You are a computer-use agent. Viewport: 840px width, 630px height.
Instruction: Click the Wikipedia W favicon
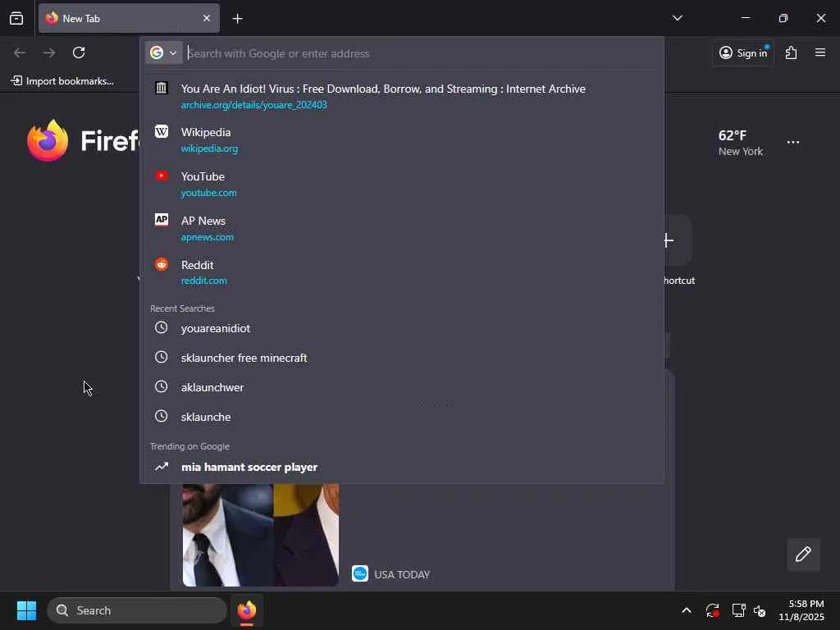coord(162,132)
